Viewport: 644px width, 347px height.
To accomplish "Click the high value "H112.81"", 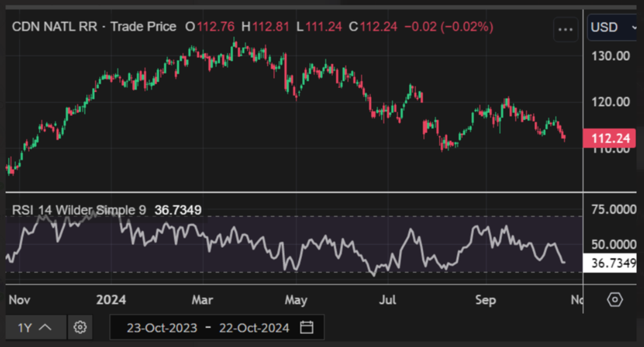I will point(265,27).
